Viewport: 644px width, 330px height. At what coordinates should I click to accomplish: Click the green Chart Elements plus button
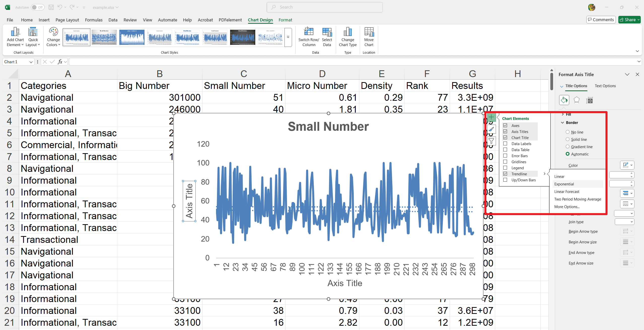(x=491, y=117)
